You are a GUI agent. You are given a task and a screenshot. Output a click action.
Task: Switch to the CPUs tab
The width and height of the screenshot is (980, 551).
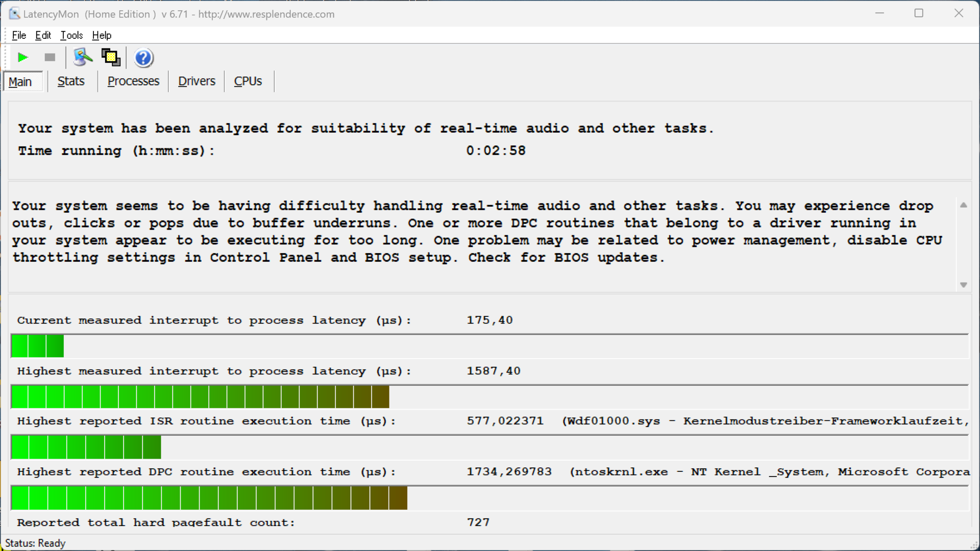point(248,81)
